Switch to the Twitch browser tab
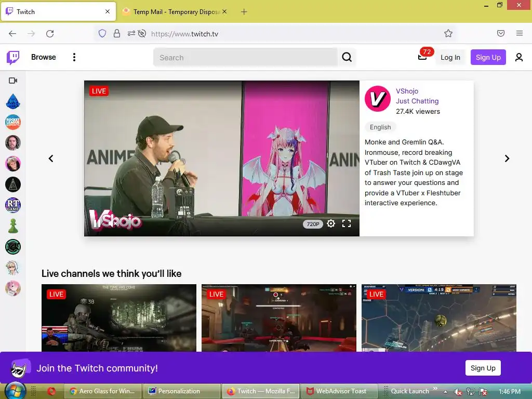 [58, 11]
